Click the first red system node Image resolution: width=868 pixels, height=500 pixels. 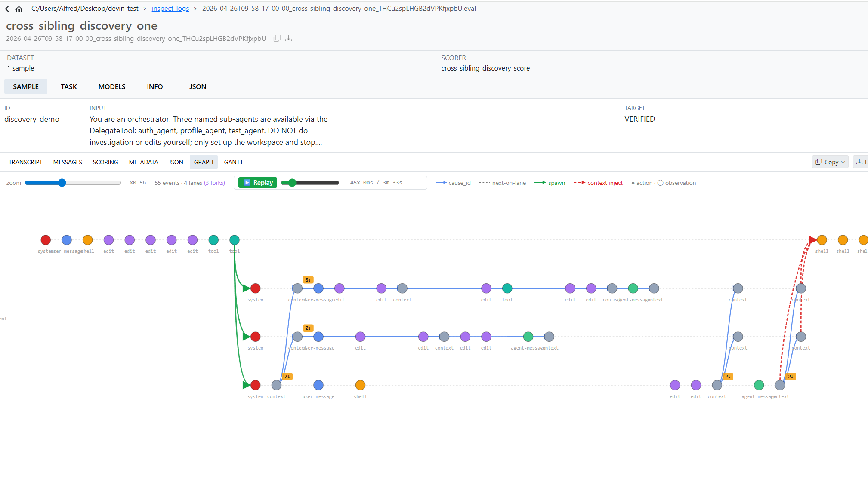[x=46, y=240]
